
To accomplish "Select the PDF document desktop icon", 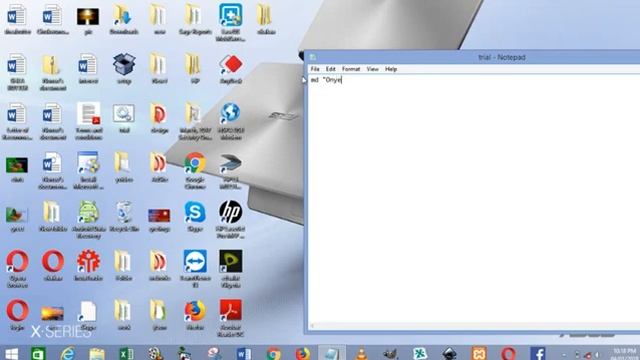I will click(x=88, y=113).
